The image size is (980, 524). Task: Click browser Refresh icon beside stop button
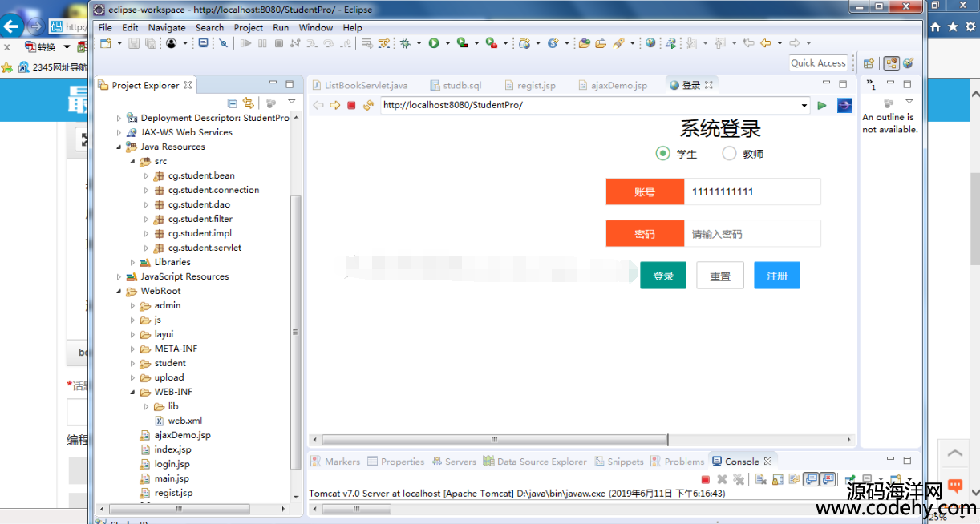368,105
